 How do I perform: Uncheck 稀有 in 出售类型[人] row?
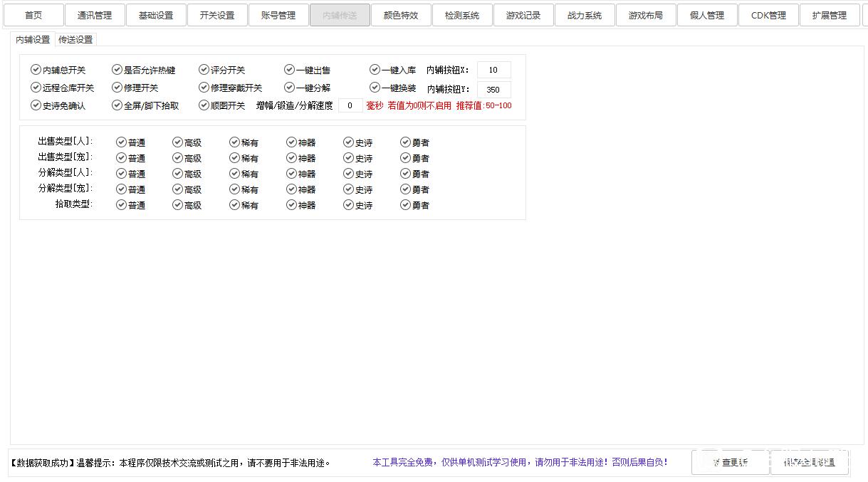[244, 142]
